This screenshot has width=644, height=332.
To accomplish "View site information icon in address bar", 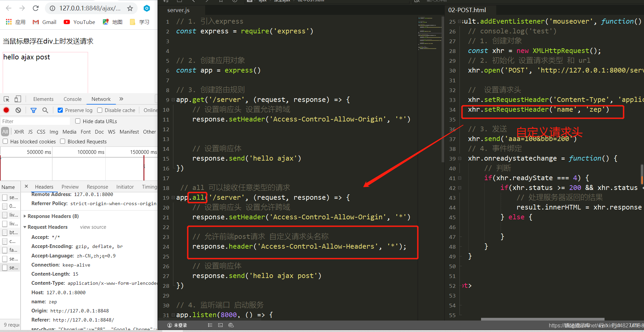I will (53, 8).
